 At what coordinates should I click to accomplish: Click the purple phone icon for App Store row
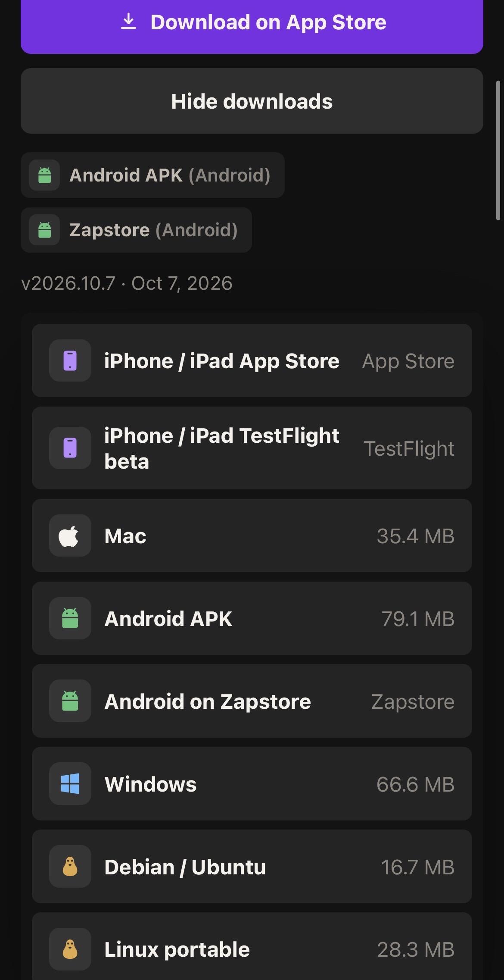tap(70, 360)
